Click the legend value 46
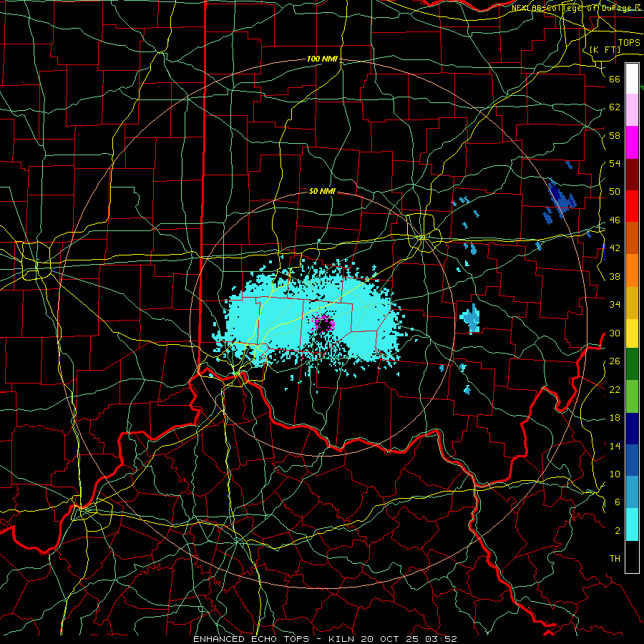This screenshot has width=644, height=644. point(615,220)
